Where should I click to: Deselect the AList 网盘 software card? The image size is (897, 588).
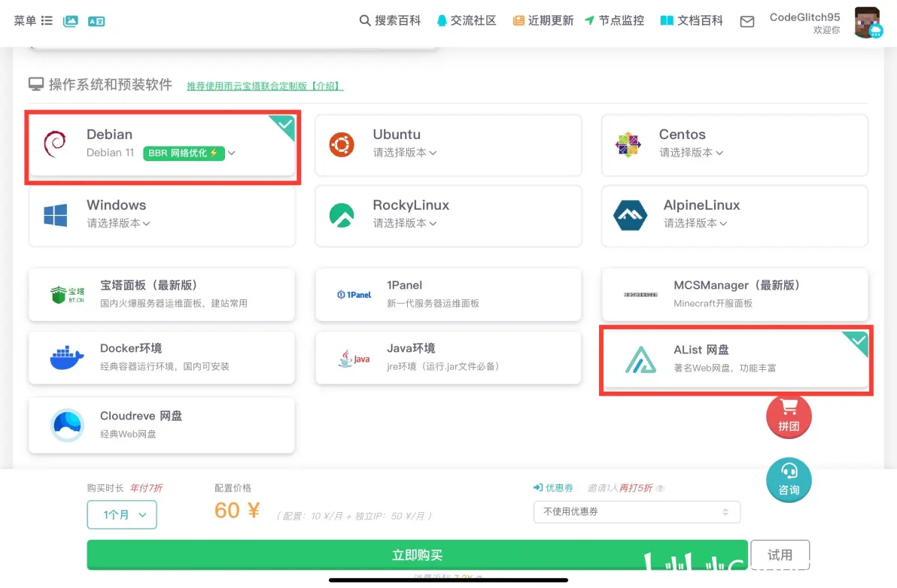(736, 360)
